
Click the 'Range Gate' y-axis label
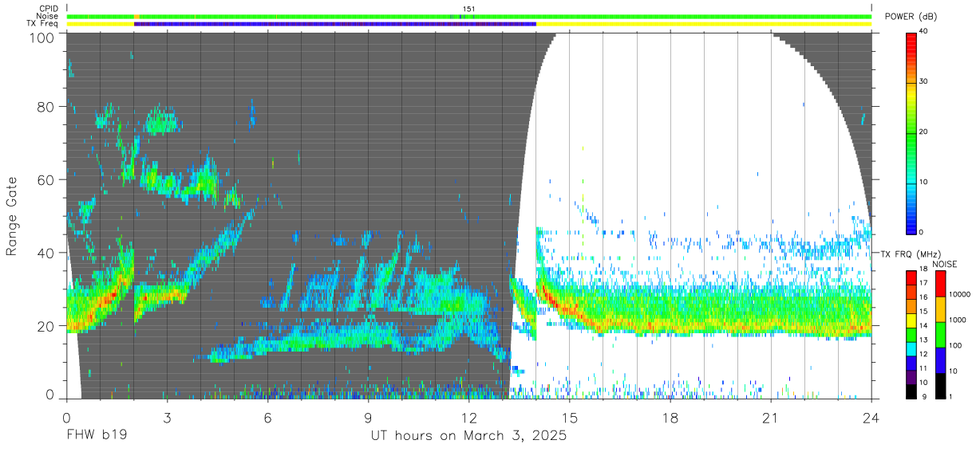click(12, 215)
